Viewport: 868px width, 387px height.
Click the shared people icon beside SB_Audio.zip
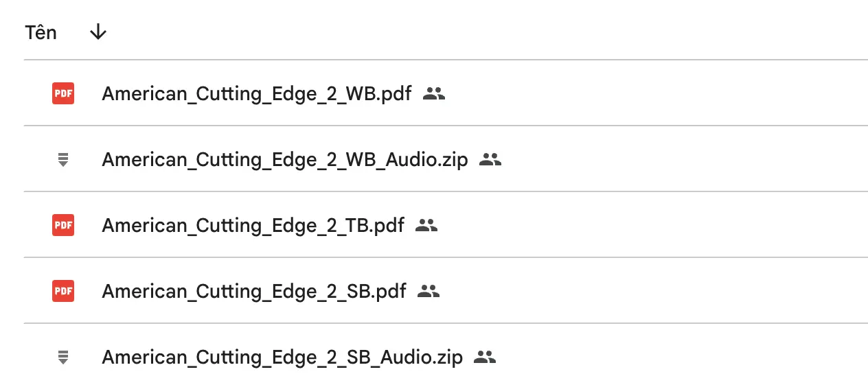(485, 357)
